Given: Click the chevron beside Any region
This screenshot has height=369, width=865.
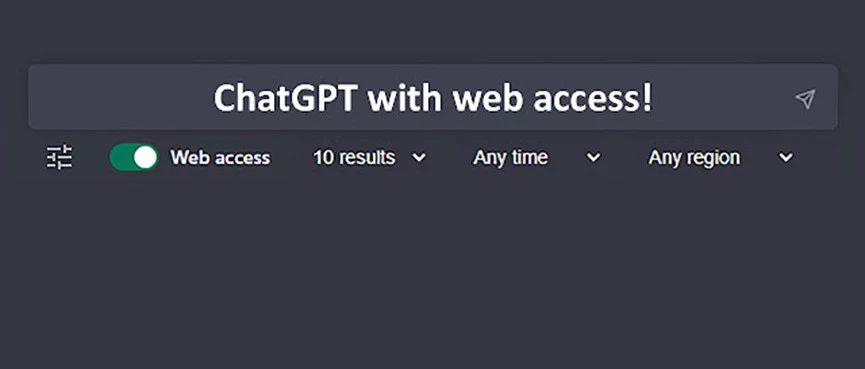Looking at the screenshot, I should [x=786, y=158].
